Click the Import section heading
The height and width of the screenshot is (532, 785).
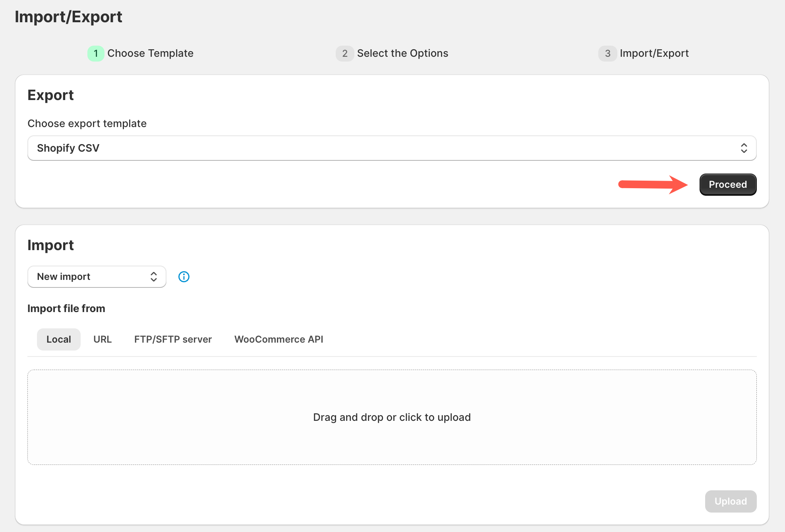coord(50,245)
